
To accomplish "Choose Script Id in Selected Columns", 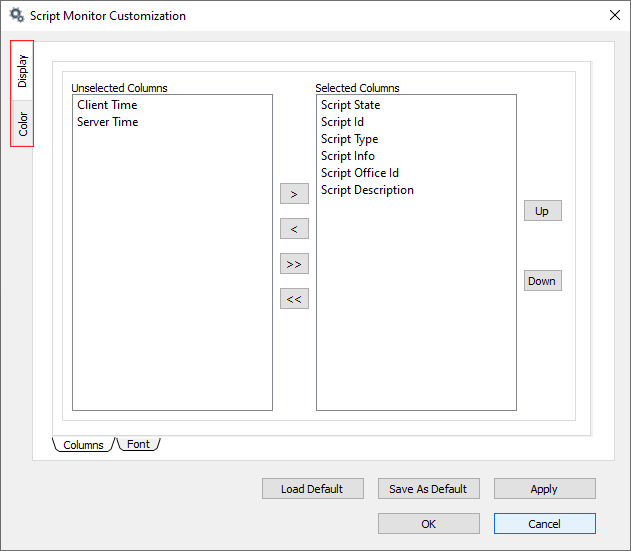I will click(x=342, y=122).
